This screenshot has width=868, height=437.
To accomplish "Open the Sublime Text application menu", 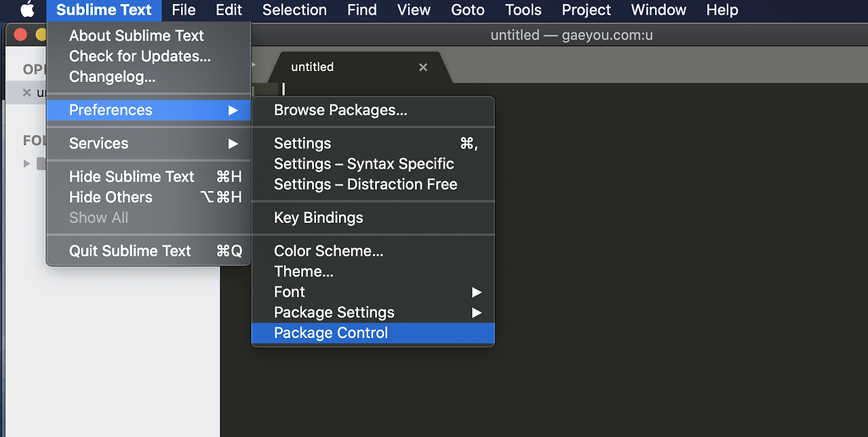I will [x=104, y=10].
